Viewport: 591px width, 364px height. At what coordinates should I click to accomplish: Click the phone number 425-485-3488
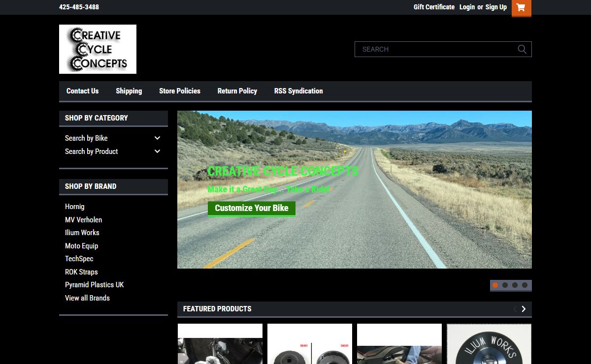click(x=79, y=7)
